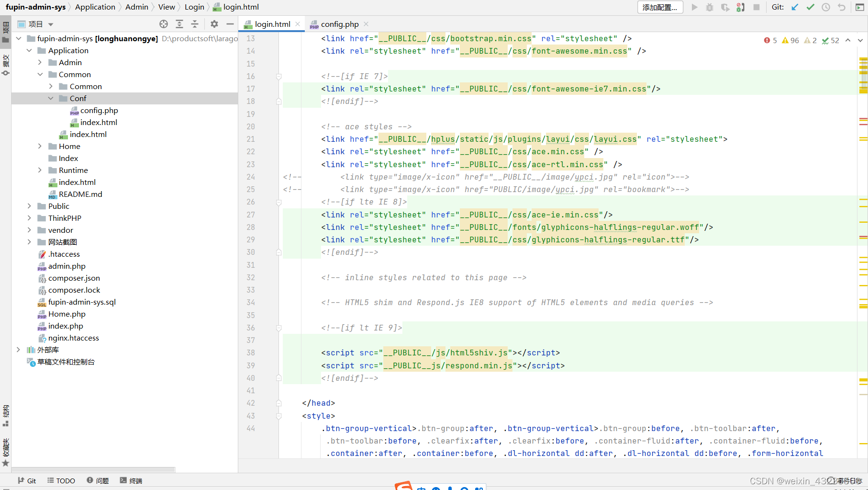Open the TODO tool window tab

click(61, 480)
